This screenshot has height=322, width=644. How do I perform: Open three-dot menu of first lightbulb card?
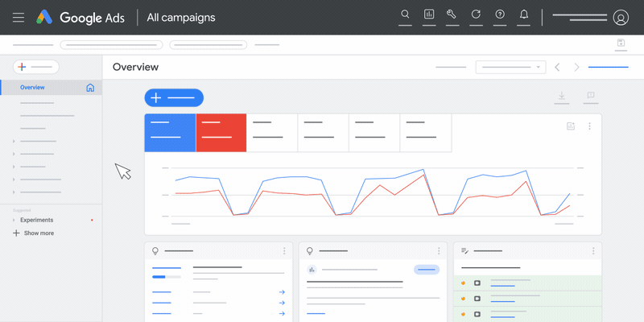[284, 251]
